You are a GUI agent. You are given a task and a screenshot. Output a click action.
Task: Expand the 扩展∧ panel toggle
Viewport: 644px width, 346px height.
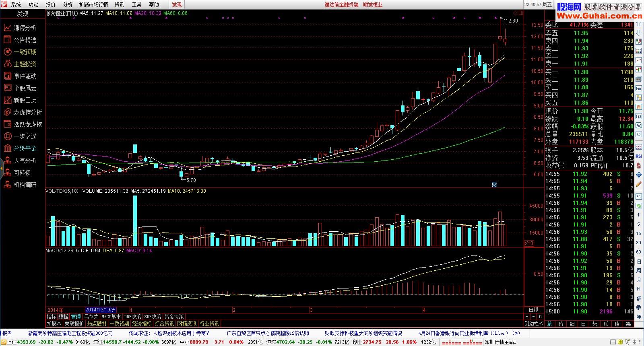tap(54, 323)
